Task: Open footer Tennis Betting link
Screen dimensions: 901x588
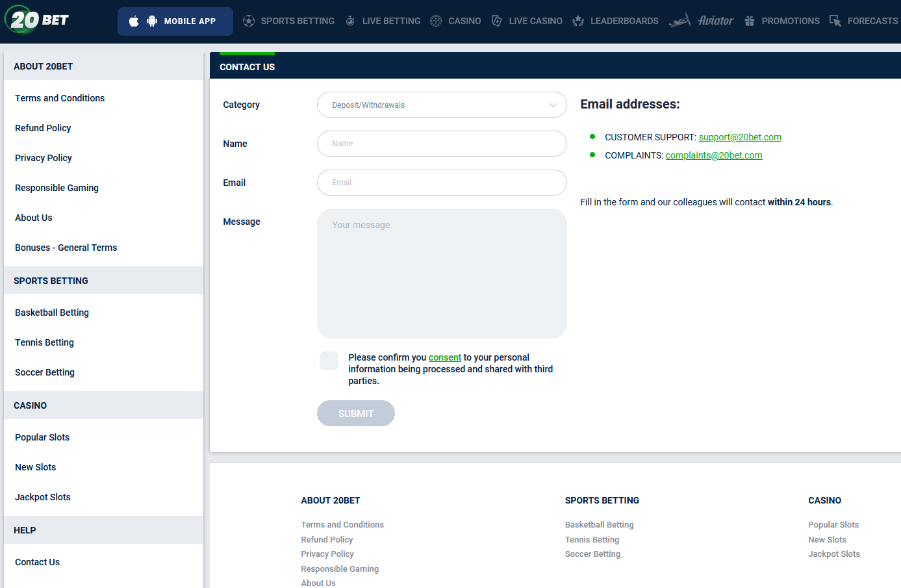Action: coord(592,540)
